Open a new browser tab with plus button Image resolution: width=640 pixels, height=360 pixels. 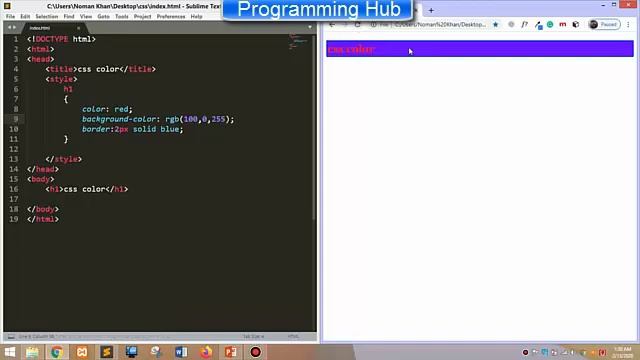(431, 11)
